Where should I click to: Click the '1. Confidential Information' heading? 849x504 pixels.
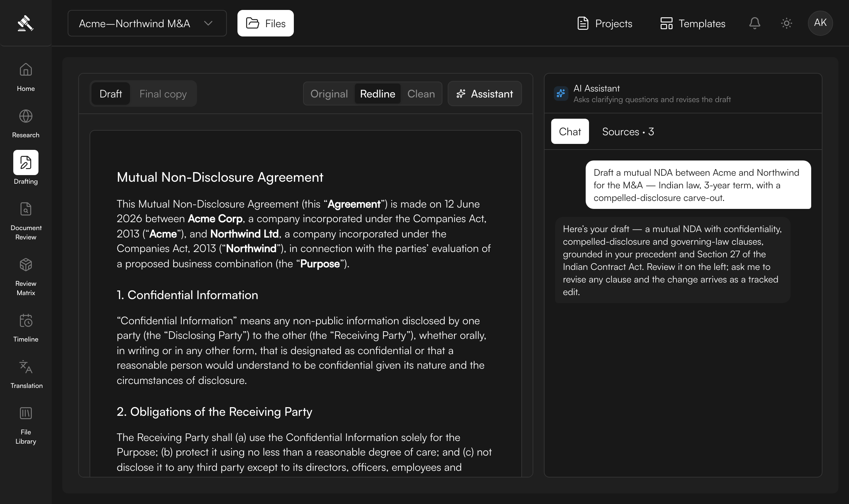pyautogui.click(x=187, y=295)
